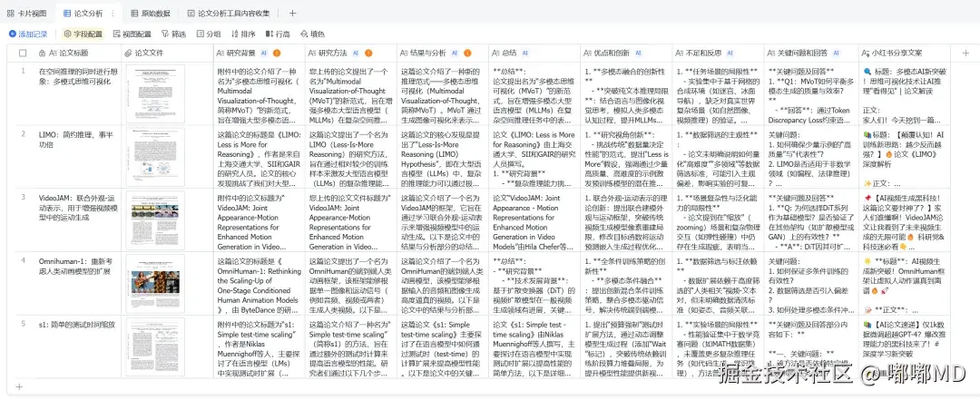Image resolution: width=980 pixels, height=400 pixels.
Task: Click the orange warning icon in 结果与分析 header
Action: tap(468, 54)
